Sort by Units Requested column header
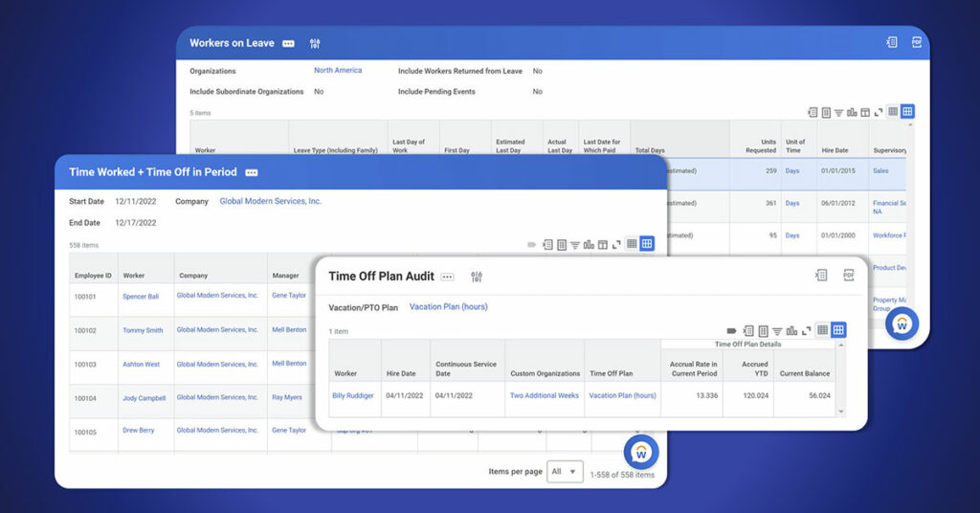 pyautogui.click(x=761, y=146)
